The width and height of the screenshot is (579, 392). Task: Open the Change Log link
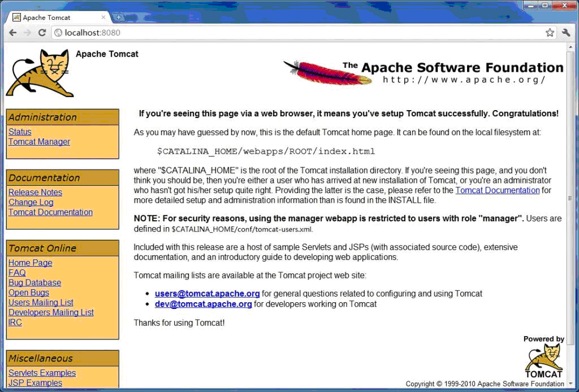[x=31, y=202]
